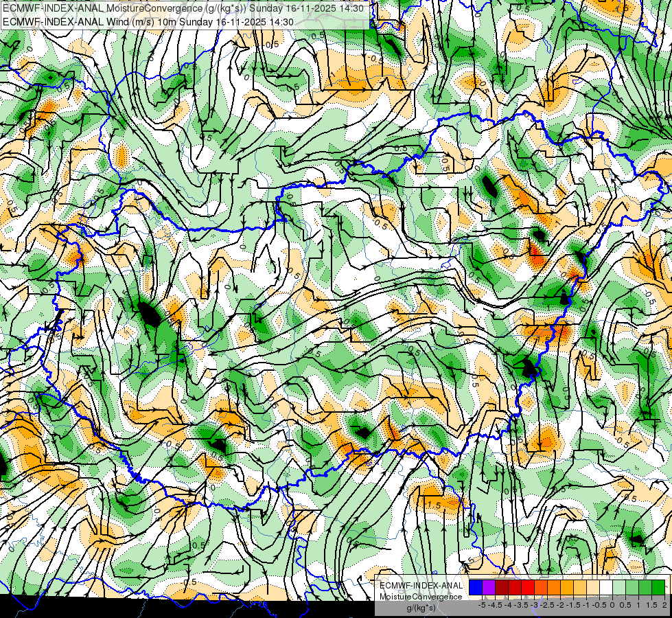Viewport: 672px width, 618px height.
Task: Click the legend tick label -4.5
Action: click(x=495, y=605)
